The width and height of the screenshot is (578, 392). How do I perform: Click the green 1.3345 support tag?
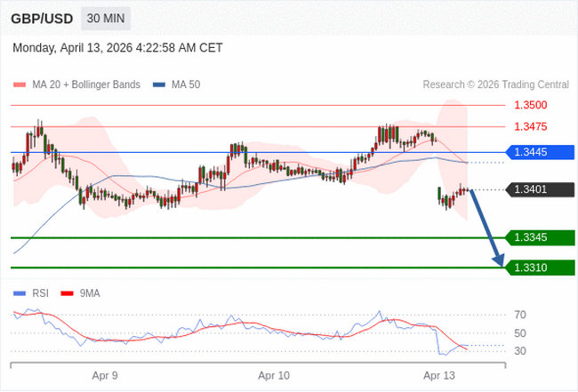point(540,237)
